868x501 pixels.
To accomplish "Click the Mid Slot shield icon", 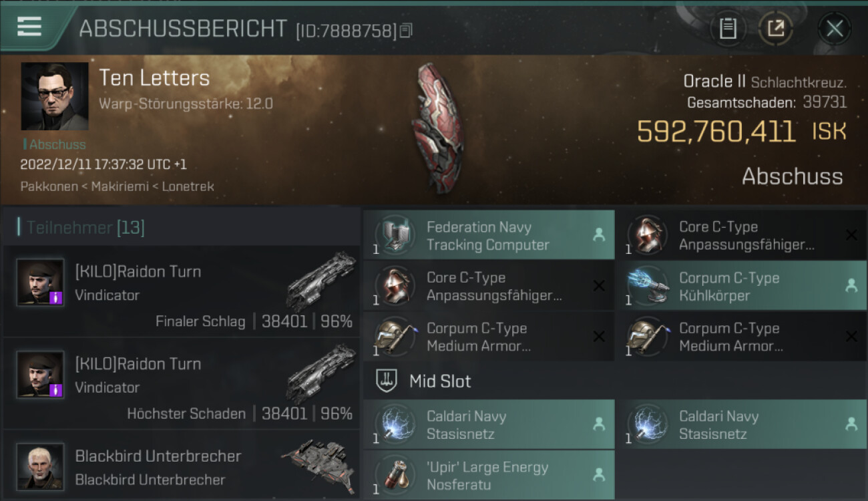I will (x=387, y=381).
